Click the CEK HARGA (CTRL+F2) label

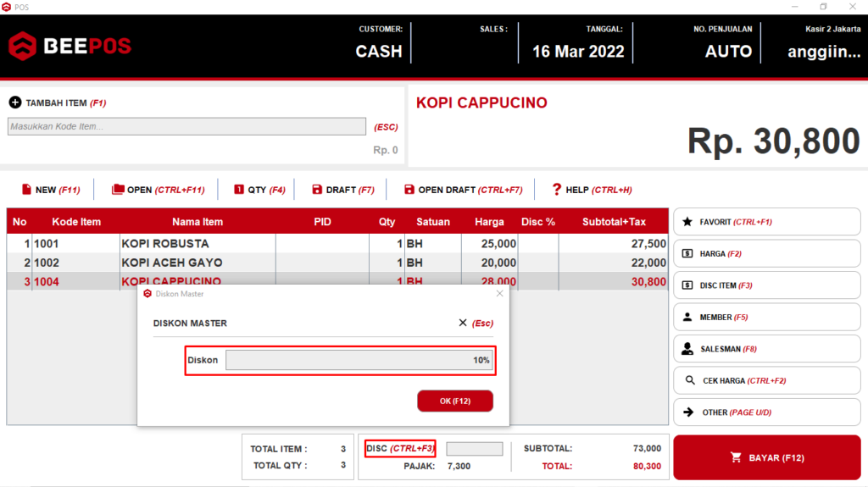(744, 381)
